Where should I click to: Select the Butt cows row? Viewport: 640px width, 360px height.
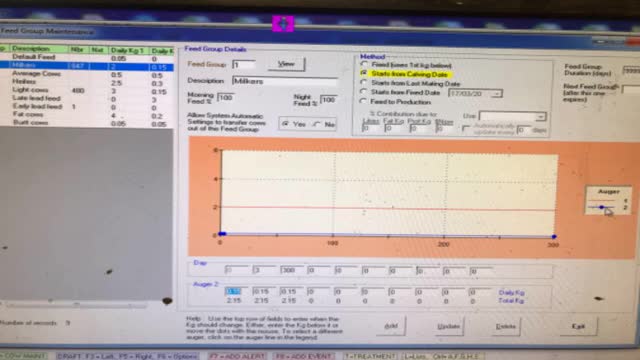[x=87, y=122]
